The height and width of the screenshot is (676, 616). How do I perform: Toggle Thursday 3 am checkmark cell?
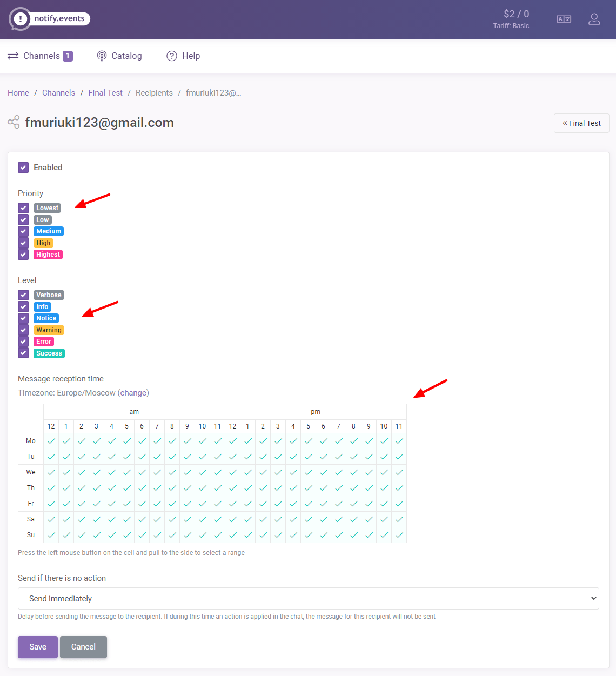pos(97,488)
